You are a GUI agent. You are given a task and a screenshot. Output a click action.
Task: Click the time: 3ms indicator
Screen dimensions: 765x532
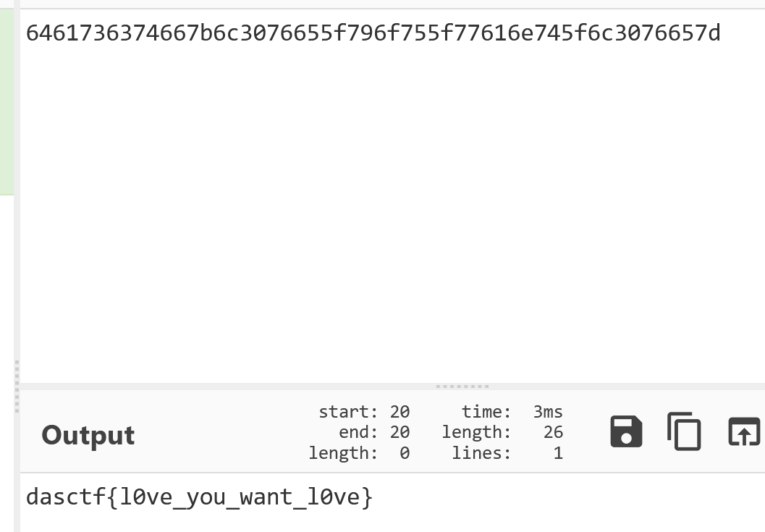[512, 412]
